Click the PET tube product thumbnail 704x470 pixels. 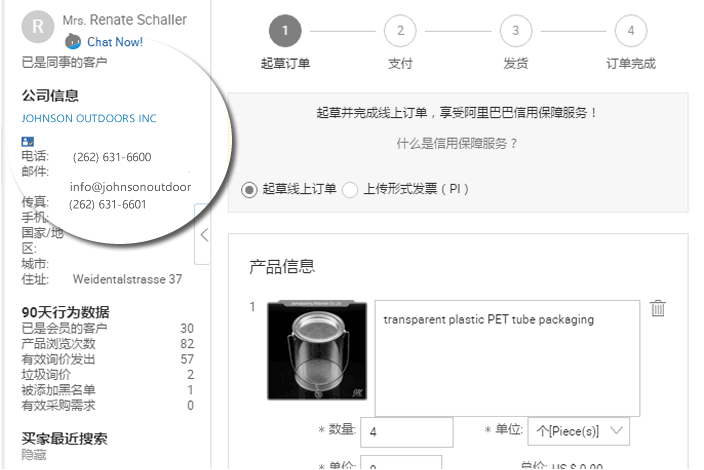click(317, 350)
